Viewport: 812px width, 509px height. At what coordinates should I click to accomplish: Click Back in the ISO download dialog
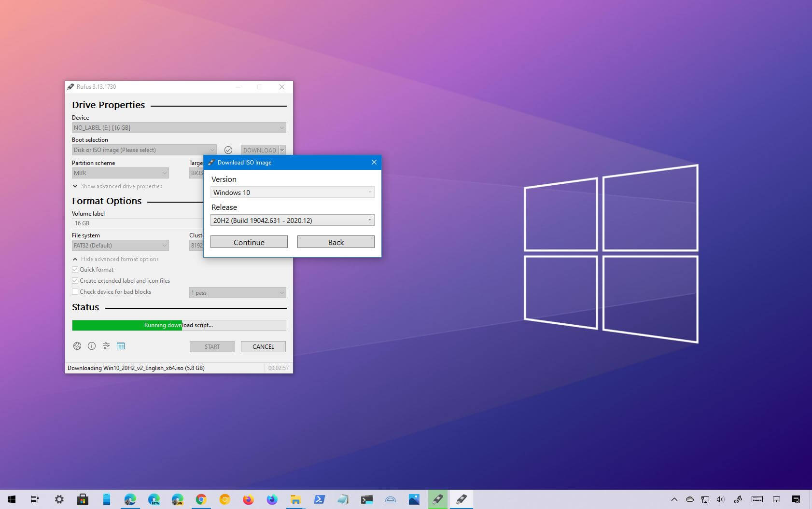point(336,242)
